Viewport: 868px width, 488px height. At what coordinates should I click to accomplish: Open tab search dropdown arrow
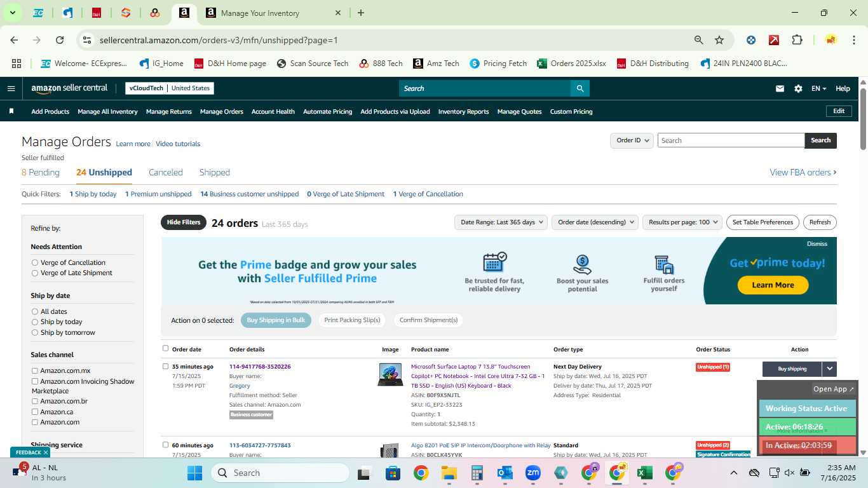click(x=12, y=13)
